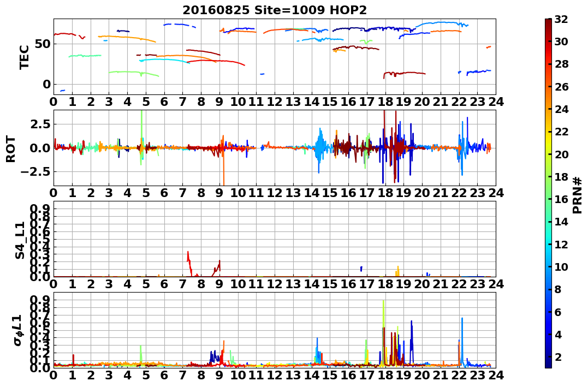Click the σφL1 y-axis label
Viewport: 588px width, 387px height.
click(19, 330)
